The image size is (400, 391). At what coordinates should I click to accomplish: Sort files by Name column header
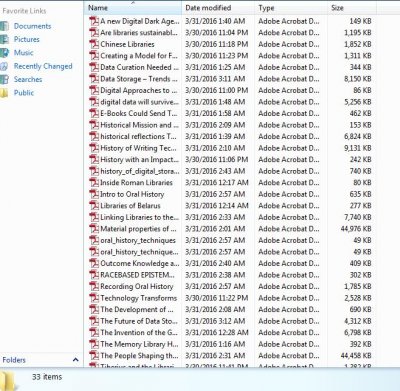coord(133,8)
